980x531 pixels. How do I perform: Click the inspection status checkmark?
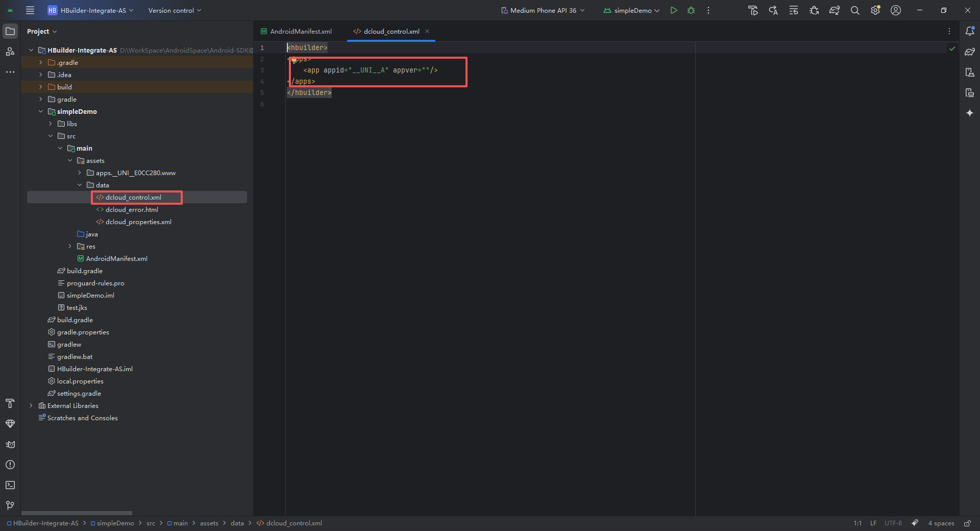click(952, 49)
